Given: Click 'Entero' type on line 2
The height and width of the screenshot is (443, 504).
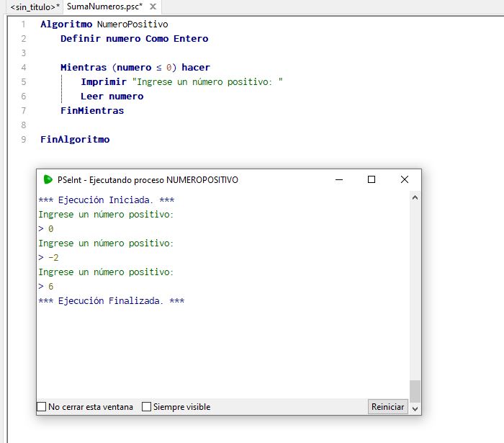Looking at the screenshot, I should (191, 39).
